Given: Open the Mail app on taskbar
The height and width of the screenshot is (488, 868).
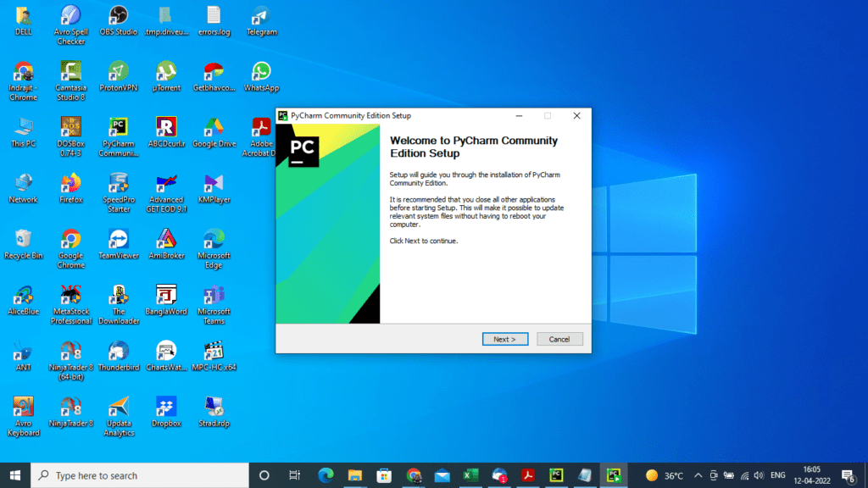Looking at the screenshot, I should (x=442, y=475).
